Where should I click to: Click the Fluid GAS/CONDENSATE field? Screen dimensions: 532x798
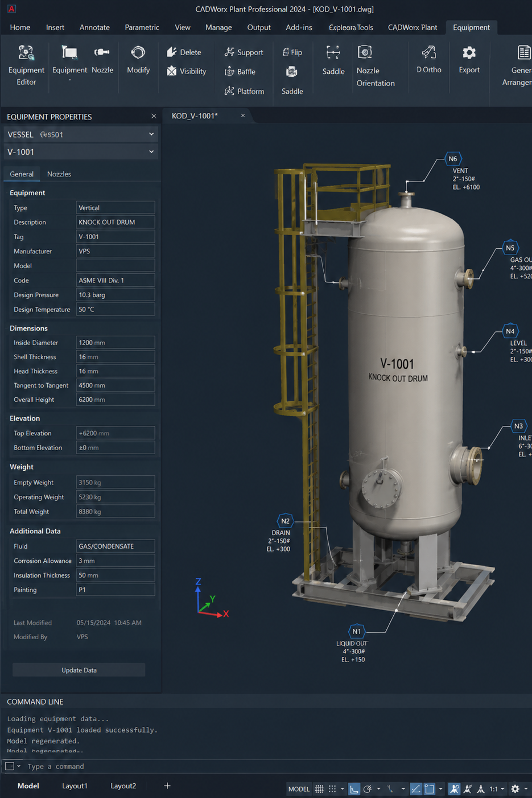[x=116, y=546]
